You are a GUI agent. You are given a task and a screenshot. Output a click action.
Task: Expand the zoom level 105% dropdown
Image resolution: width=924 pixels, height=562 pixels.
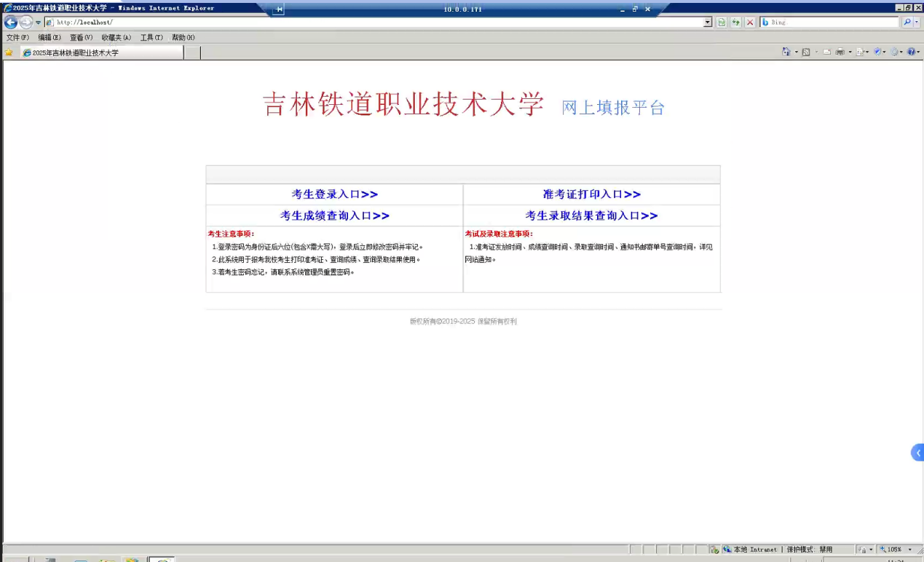coord(909,550)
